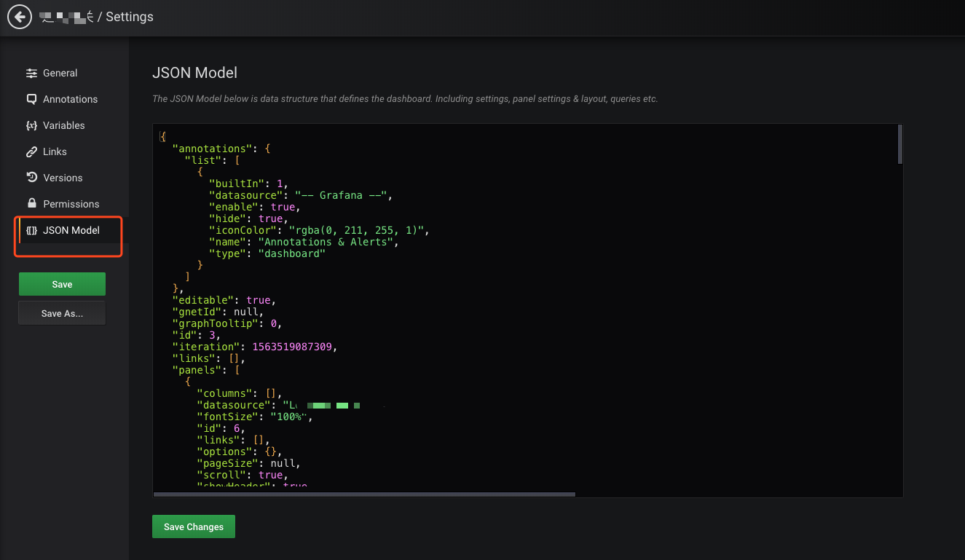Click the JSON editor vertical scrollbar
965x560 pixels.
coord(900,144)
